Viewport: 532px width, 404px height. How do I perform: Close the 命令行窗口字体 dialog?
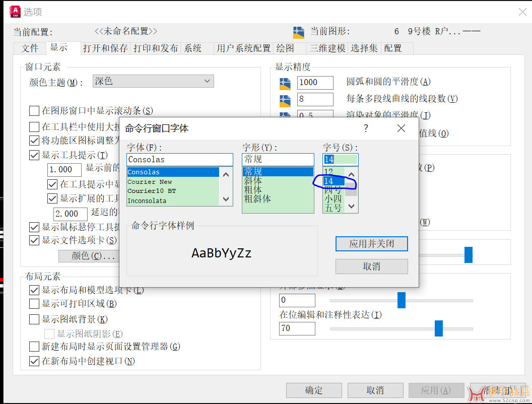(401, 128)
